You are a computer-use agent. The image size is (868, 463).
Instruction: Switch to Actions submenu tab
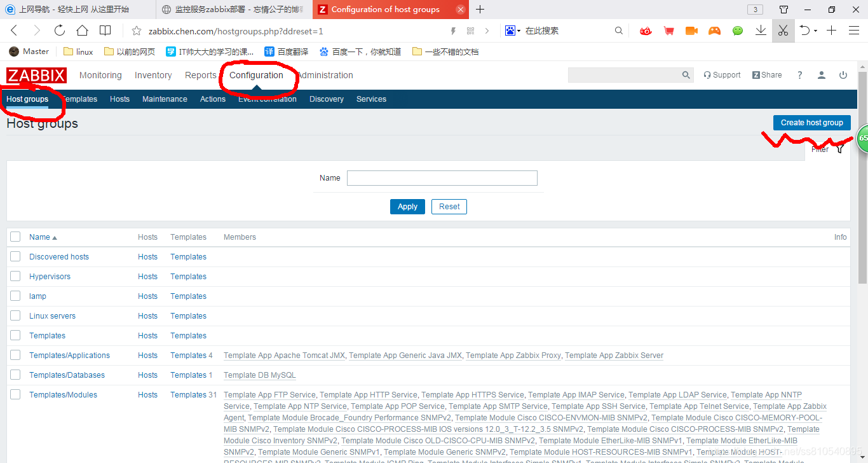click(x=213, y=99)
